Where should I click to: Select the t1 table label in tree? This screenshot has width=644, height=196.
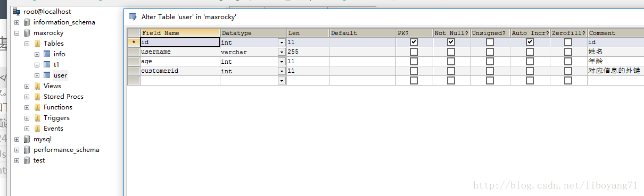pos(56,64)
